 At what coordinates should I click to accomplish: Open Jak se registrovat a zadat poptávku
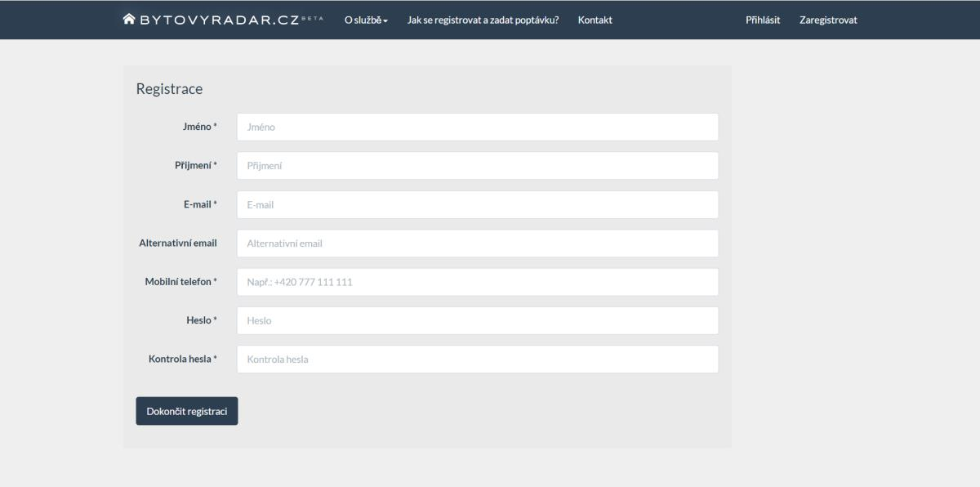pyautogui.click(x=483, y=20)
